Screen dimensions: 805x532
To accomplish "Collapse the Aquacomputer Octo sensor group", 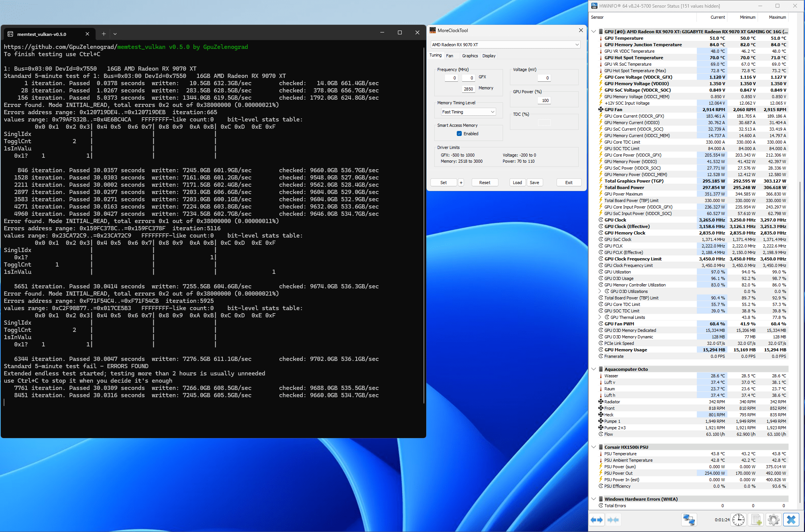I will pos(594,369).
